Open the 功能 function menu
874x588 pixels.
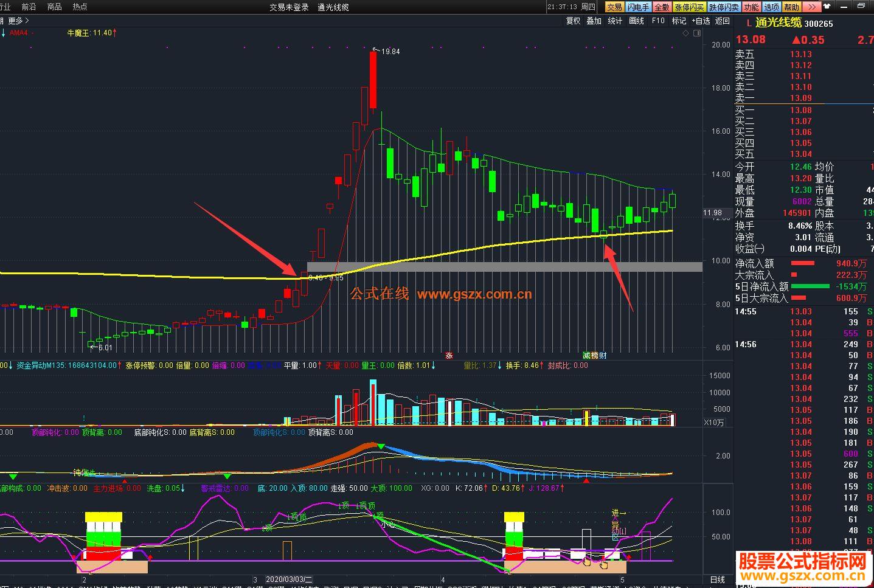pyautogui.click(x=751, y=7)
